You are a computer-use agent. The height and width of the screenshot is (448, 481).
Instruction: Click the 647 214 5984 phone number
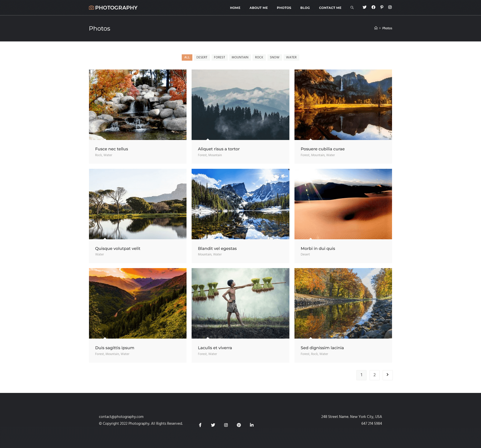[x=372, y=423]
